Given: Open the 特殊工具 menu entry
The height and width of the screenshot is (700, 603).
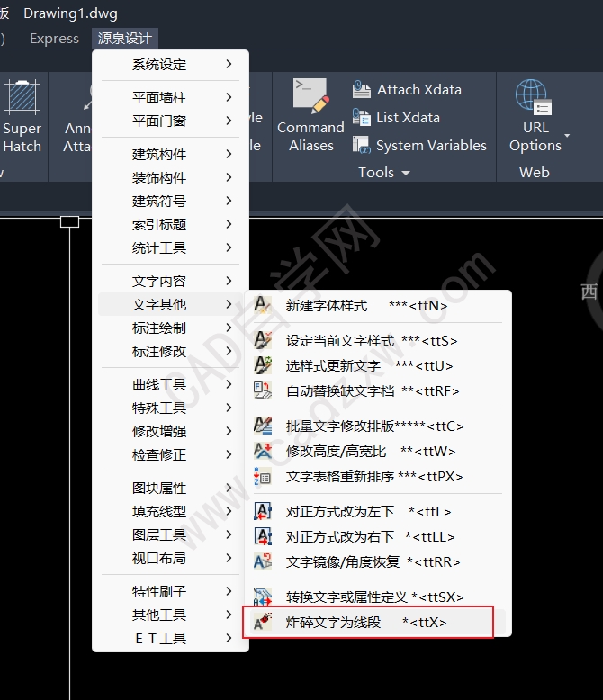Looking at the screenshot, I should [x=170, y=408].
